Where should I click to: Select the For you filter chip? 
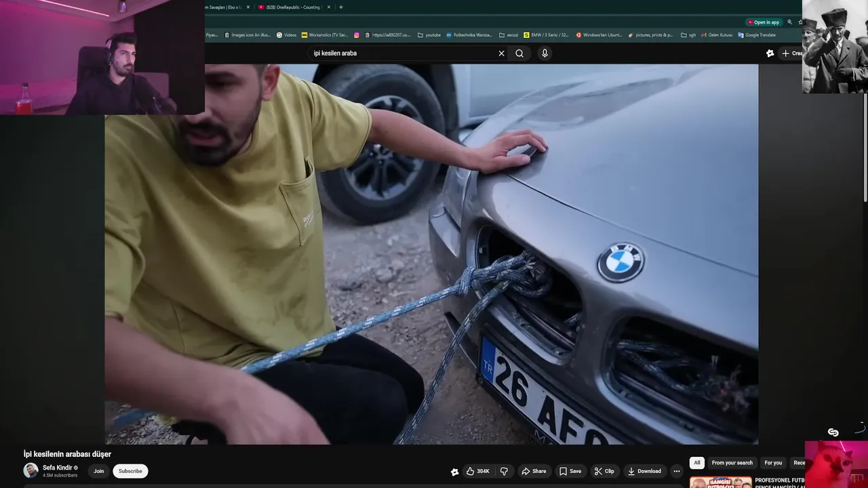pos(773,463)
